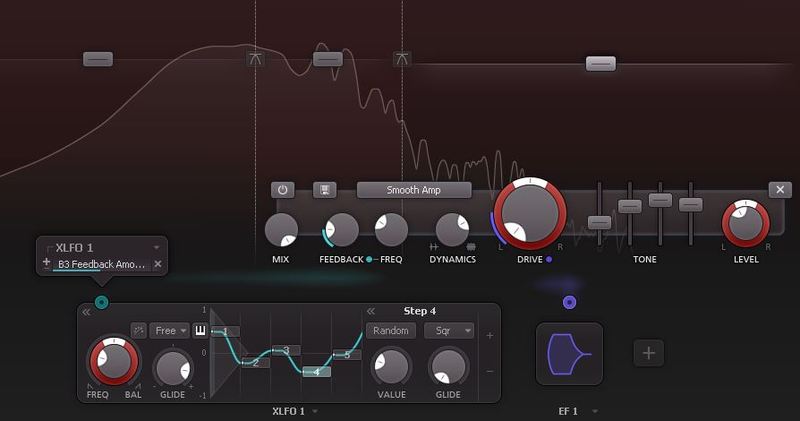800x421 pixels.
Task: Click the teal XLFO 1 source drag target
Action: click(102, 303)
